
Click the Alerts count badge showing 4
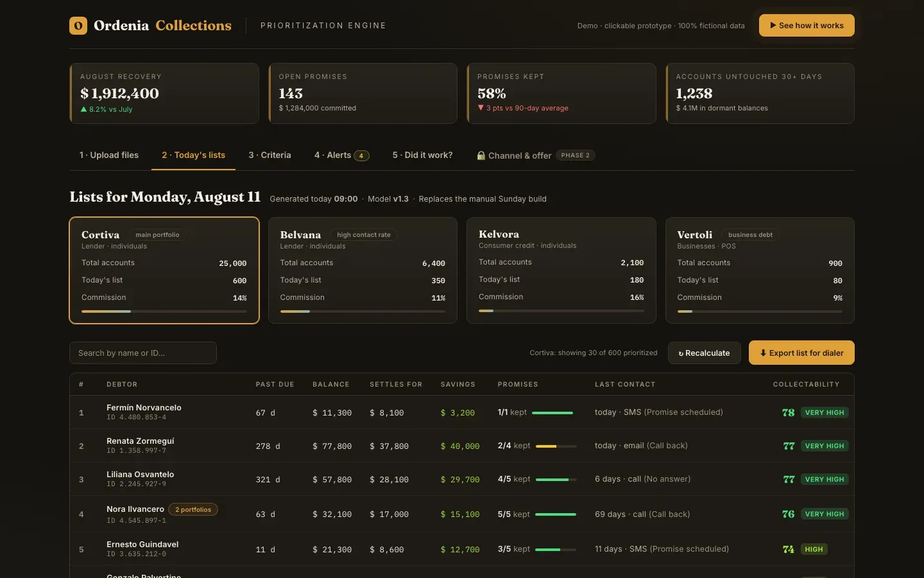361,155
